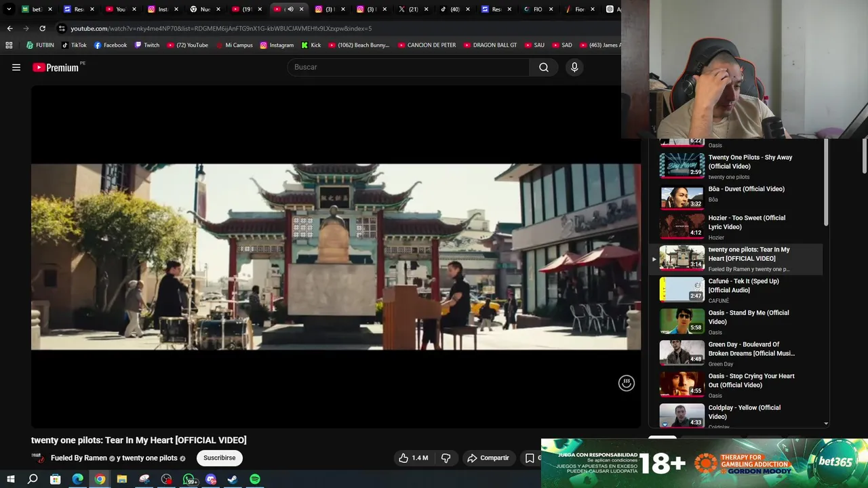Open the Instagram bookmark
868x488 pixels.
tap(277, 45)
